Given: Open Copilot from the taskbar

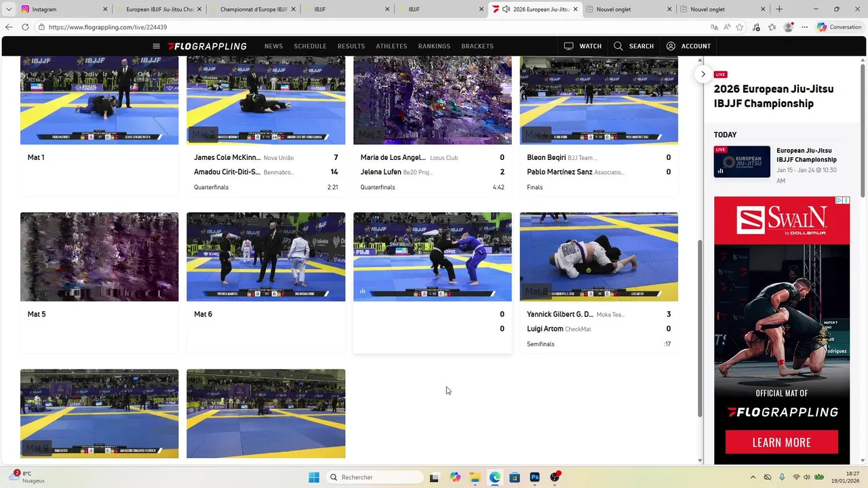Looking at the screenshot, I should click(454, 477).
